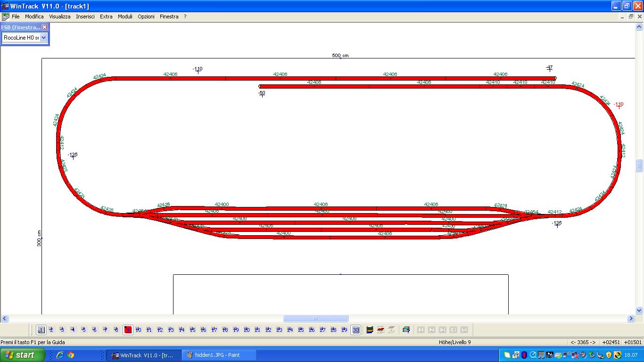The image size is (644, 362).
Task: Click the 42406 track piece at top left
Action: click(x=171, y=78)
